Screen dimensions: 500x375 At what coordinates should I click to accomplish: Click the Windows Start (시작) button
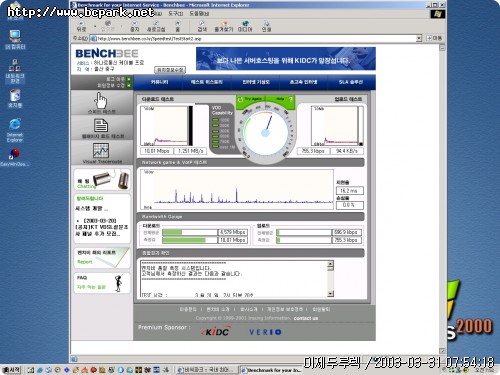[12, 370]
